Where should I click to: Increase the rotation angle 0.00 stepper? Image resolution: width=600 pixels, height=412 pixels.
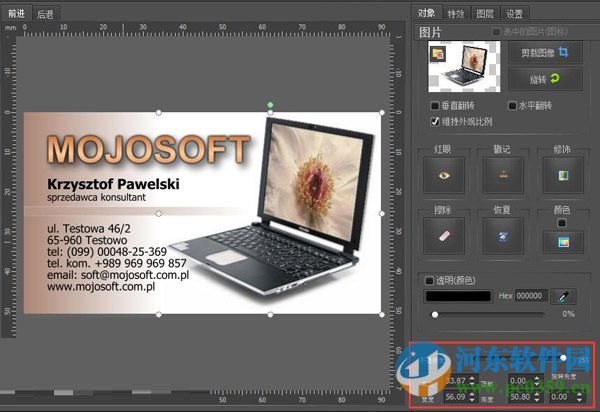[x=579, y=394]
